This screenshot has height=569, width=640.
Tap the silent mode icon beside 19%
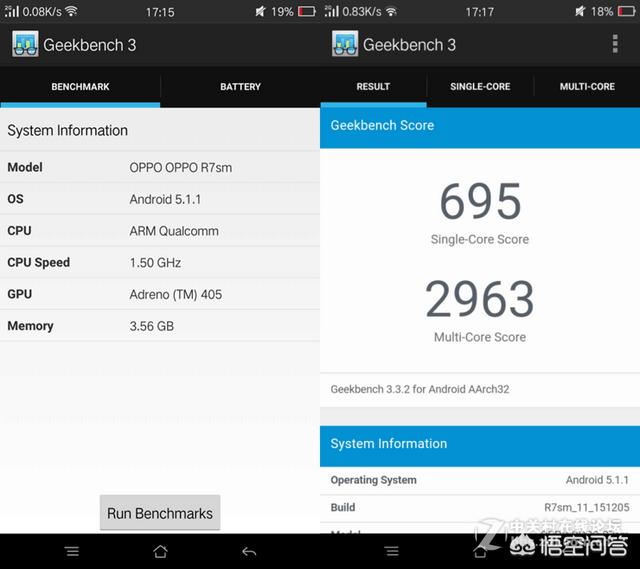(x=260, y=11)
